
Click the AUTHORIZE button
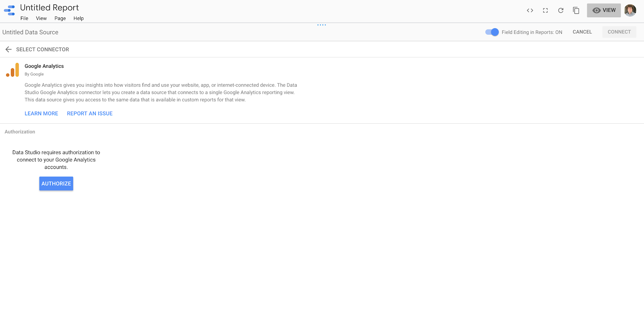point(56,183)
